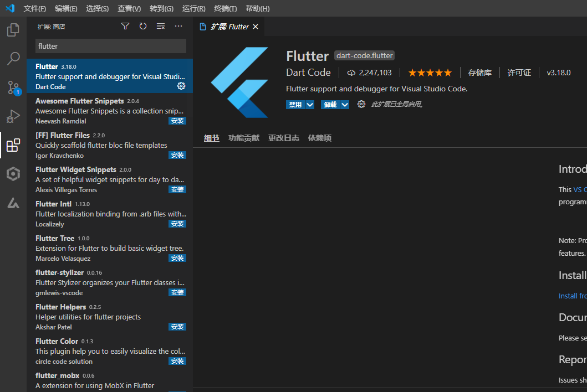Click the filter extensions funnel icon
Viewport: 587px width, 392px height.
(x=125, y=26)
